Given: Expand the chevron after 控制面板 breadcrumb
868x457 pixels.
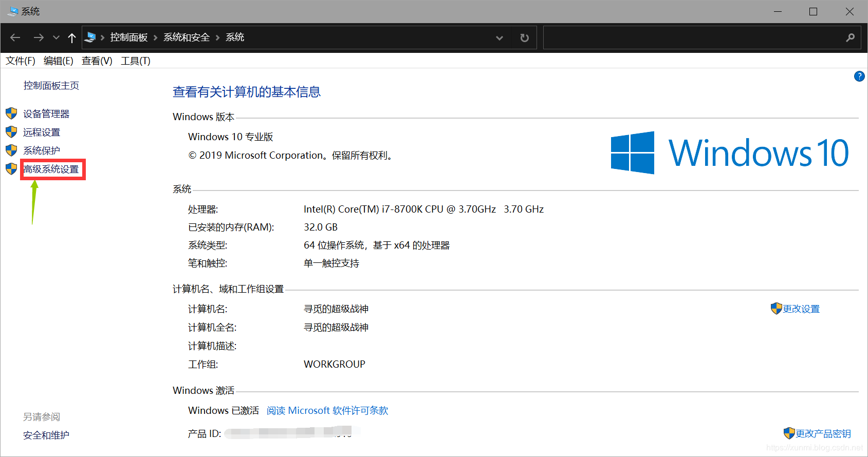Looking at the screenshot, I should click(x=156, y=37).
